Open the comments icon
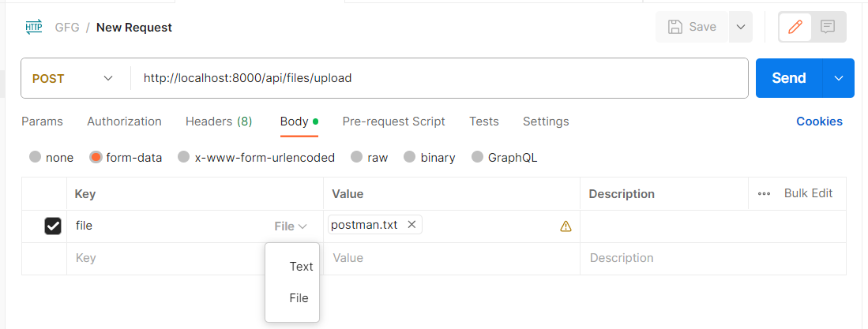Image resolution: width=868 pixels, height=329 pixels. pyautogui.click(x=828, y=27)
